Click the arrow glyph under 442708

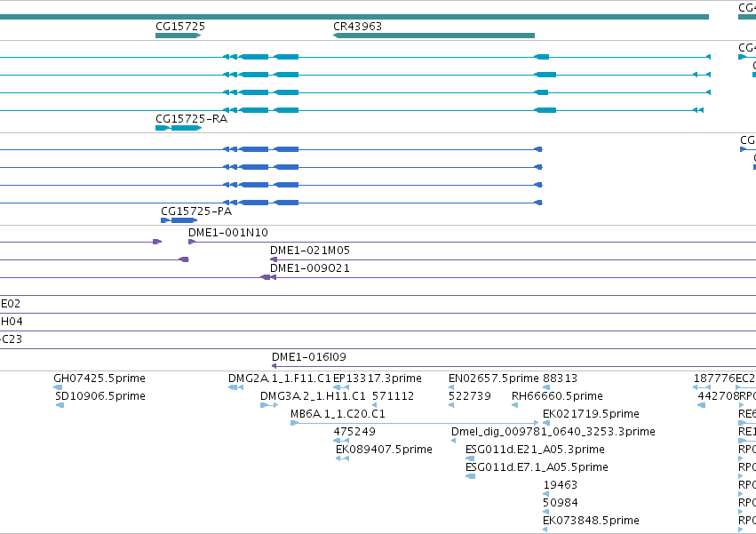[x=702, y=405]
